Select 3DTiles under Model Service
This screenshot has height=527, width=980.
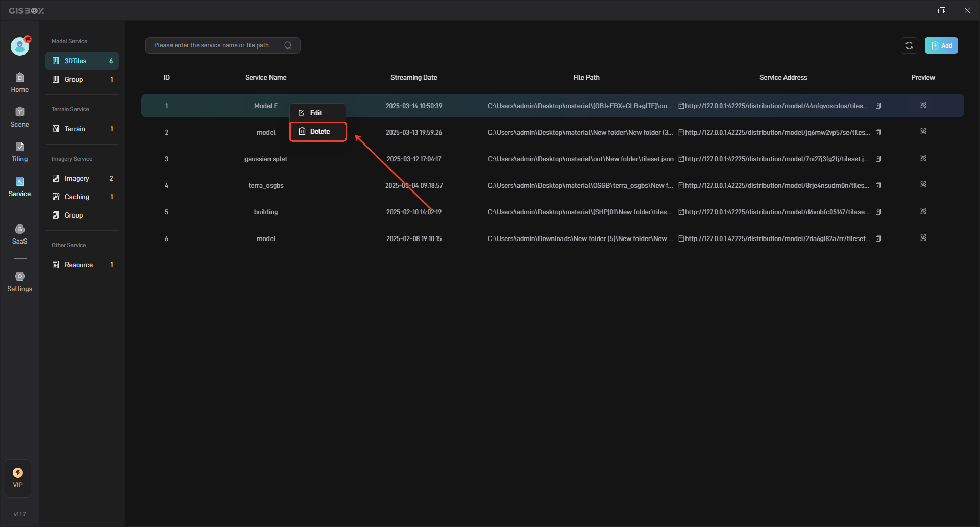pos(82,61)
